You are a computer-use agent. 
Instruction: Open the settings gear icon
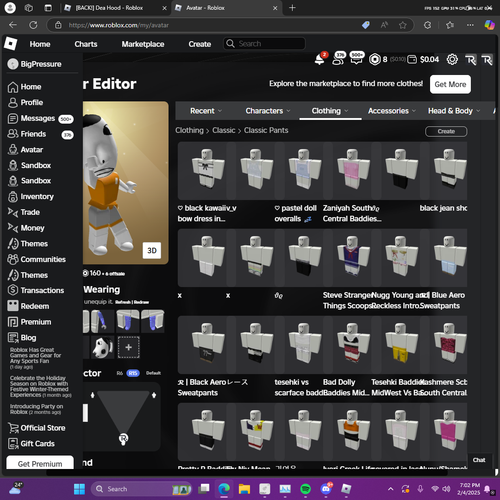click(452, 59)
